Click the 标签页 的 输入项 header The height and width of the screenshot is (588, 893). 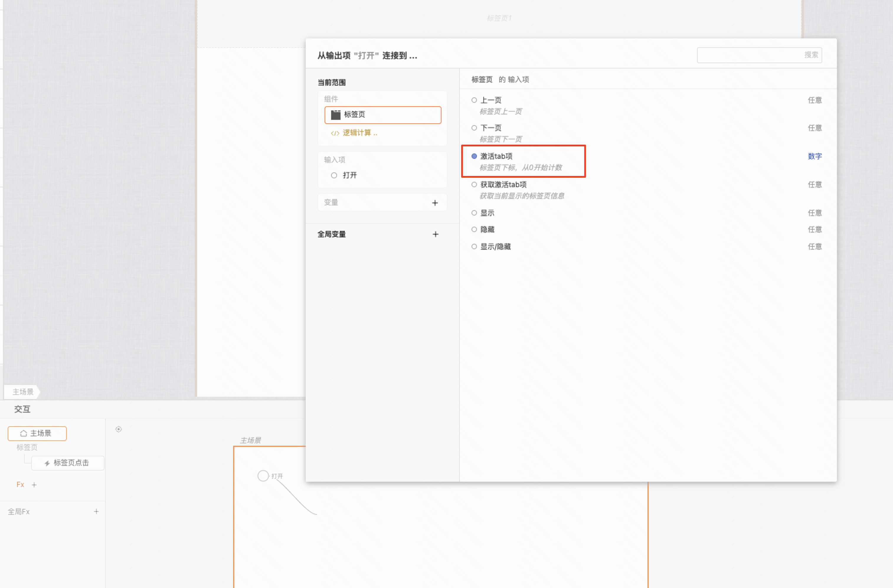(501, 79)
